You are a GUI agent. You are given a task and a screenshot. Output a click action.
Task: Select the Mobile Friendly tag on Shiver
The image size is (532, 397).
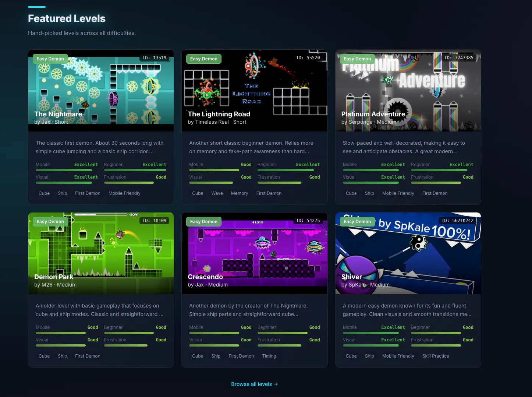pyautogui.click(x=398, y=356)
